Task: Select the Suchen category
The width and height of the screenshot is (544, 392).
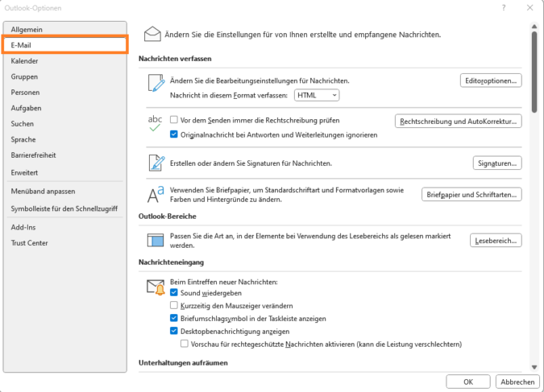Action: point(65,124)
